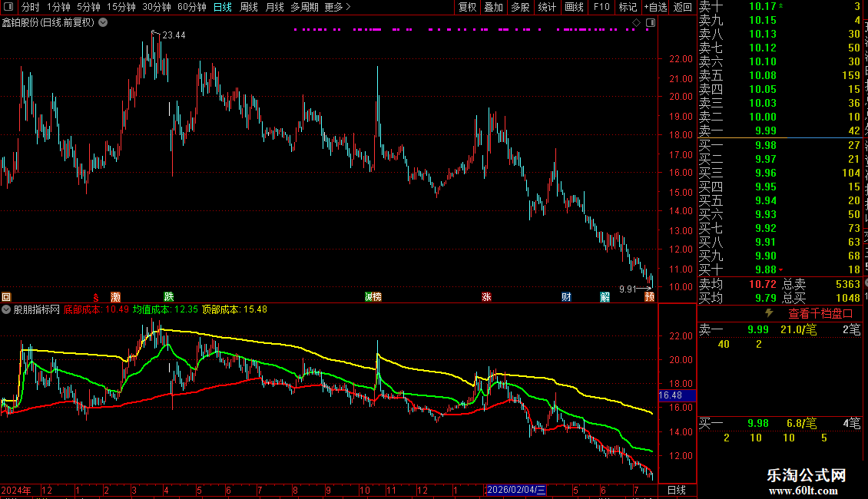Switch to 分时 intraday view
The height and width of the screenshot is (499, 868).
31,7
